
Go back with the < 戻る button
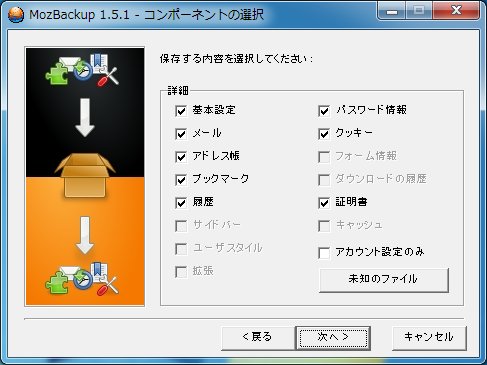(258, 338)
